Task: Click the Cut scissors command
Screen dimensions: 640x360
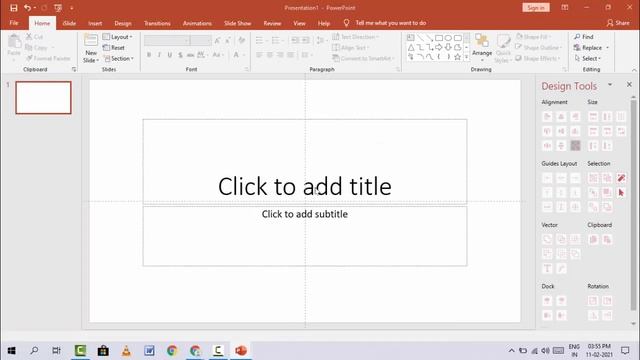Action: pyautogui.click(x=34, y=37)
